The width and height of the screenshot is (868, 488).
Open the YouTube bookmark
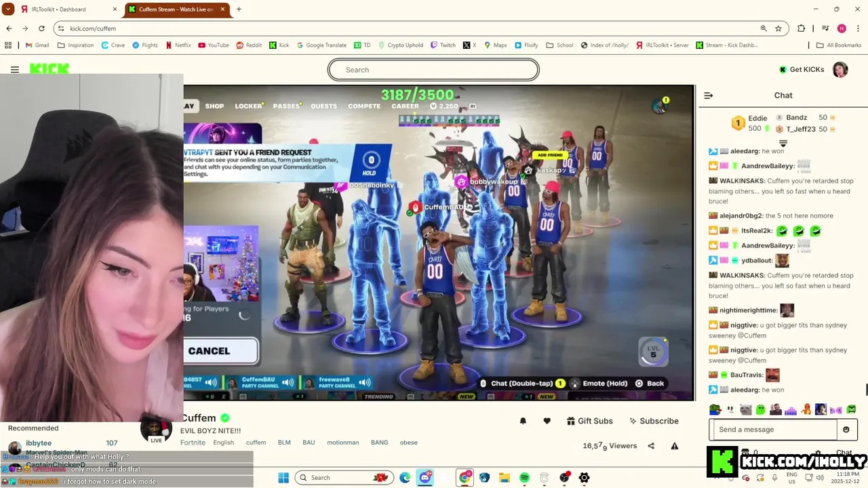click(214, 45)
